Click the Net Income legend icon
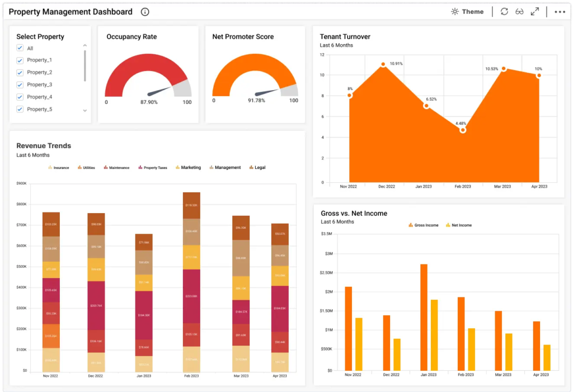 point(448,225)
